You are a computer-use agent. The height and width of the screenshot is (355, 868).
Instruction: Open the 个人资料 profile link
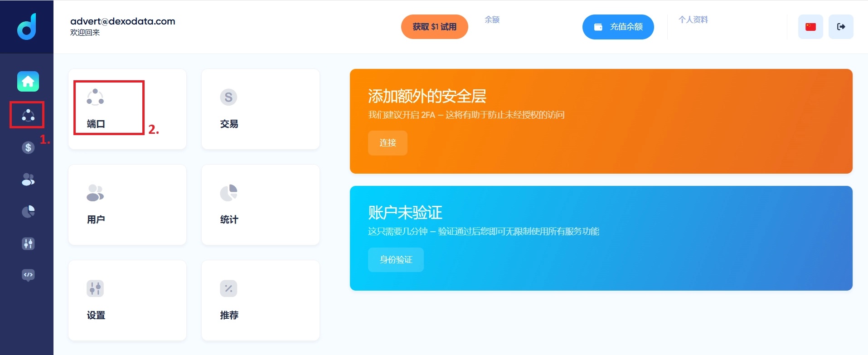(x=693, y=19)
